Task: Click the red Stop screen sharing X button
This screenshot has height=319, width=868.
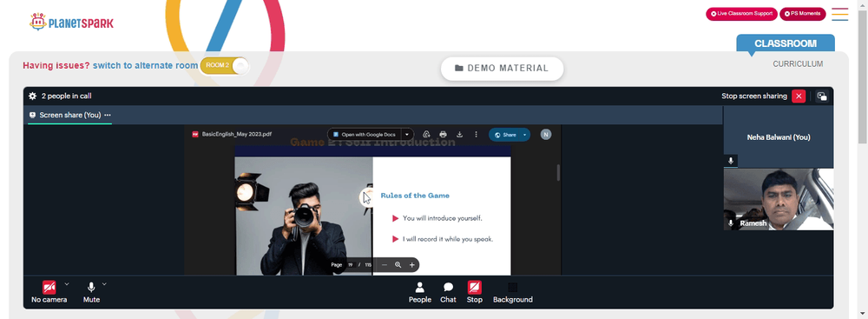Action: tap(799, 96)
